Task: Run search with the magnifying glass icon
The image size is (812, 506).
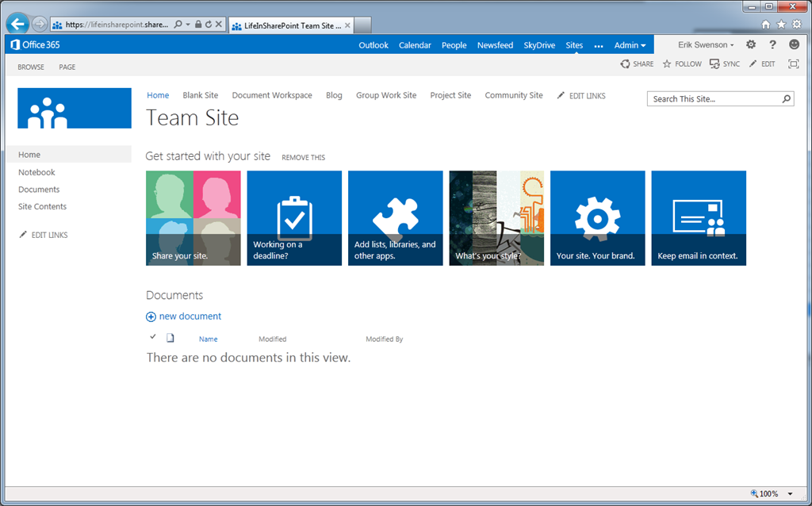Action: (785, 98)
